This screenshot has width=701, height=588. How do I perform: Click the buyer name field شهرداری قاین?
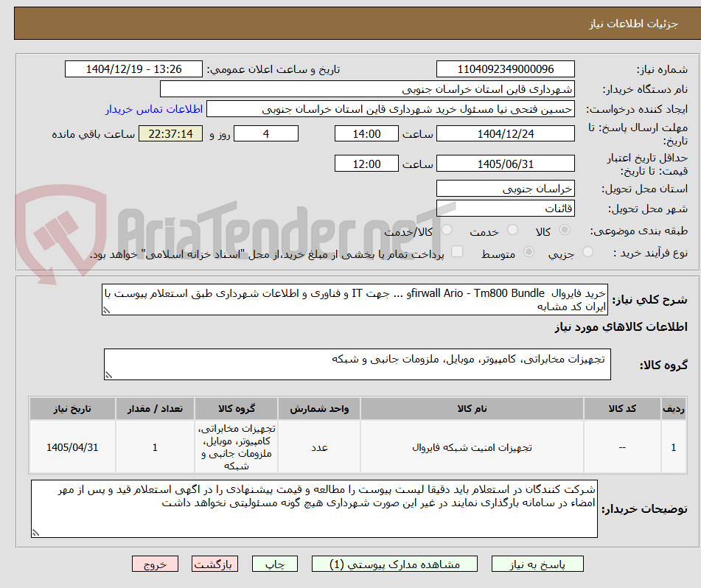point(367,89)
